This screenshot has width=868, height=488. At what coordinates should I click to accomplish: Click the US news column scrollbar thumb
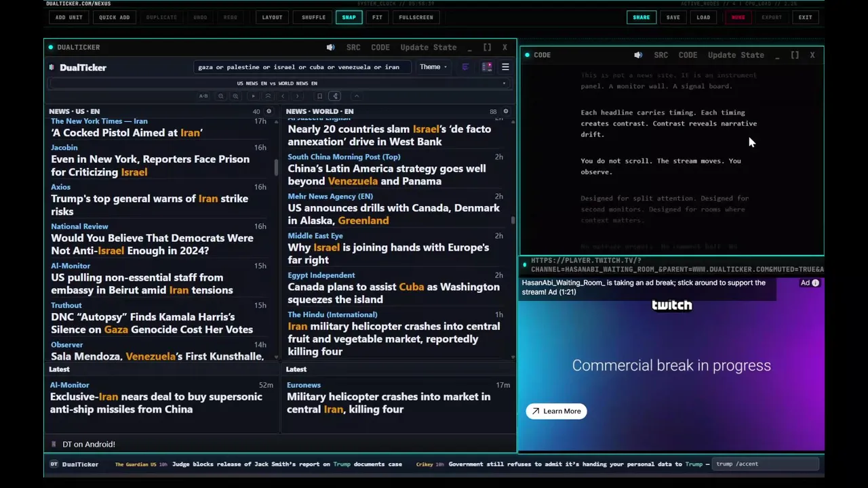tap(276, 167)
